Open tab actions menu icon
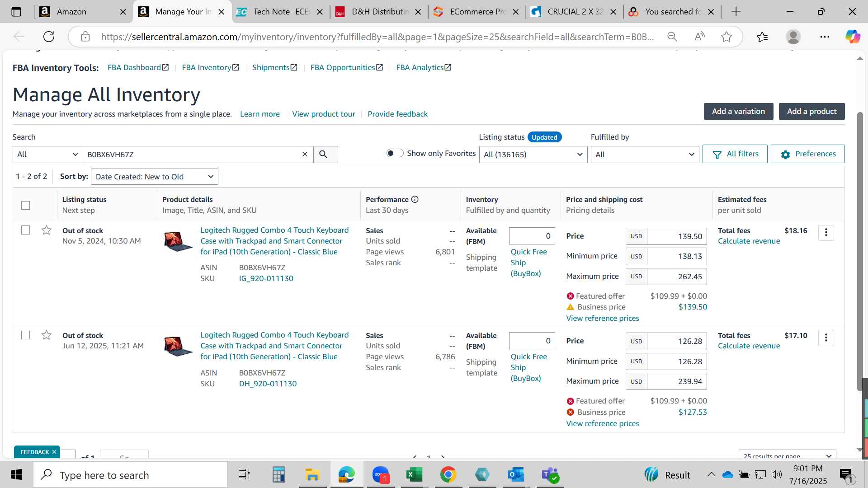Image resolution: width=868 pixels, height=488 pixels. 16,12
